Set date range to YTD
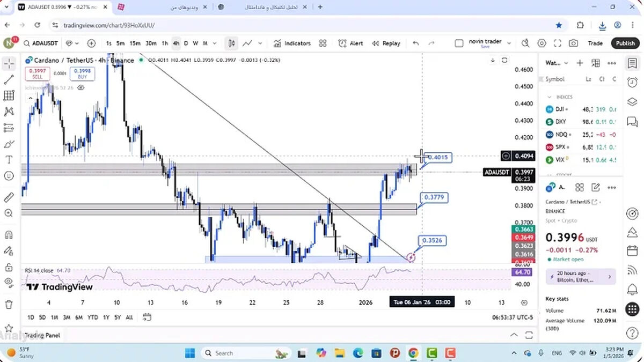 tap(92, 317)
